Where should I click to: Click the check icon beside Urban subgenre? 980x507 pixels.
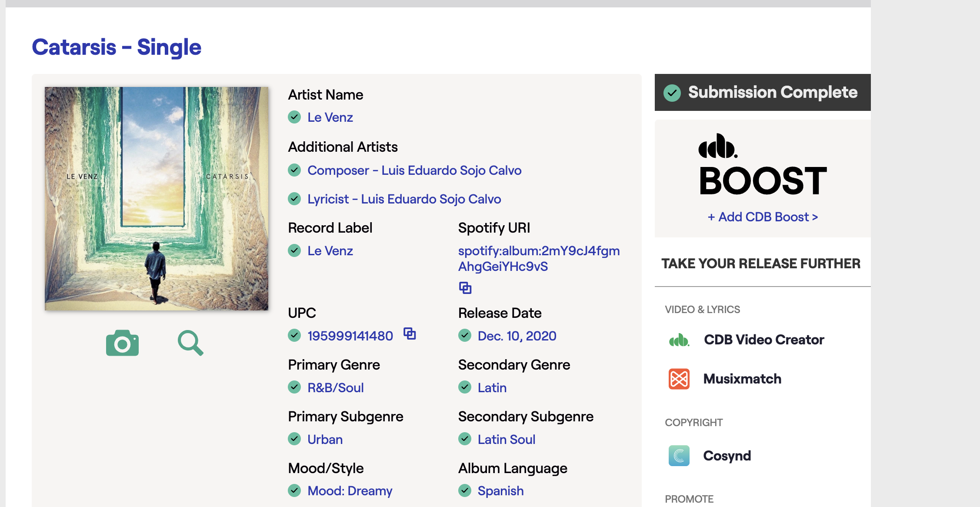pos(294,439)
